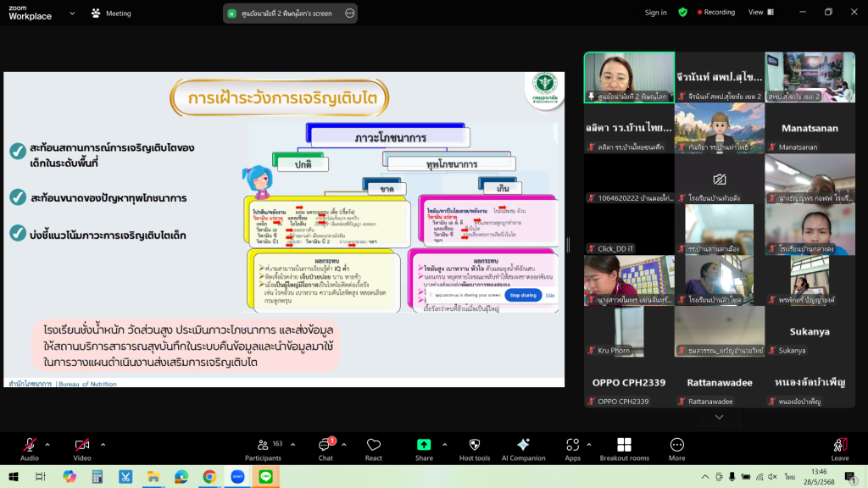
Task: Select the Manatsanan participant tile
Action: coord(810,129)
